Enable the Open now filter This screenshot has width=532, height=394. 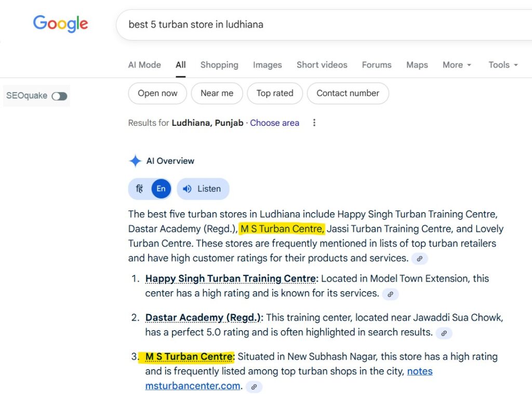(157, 93)
